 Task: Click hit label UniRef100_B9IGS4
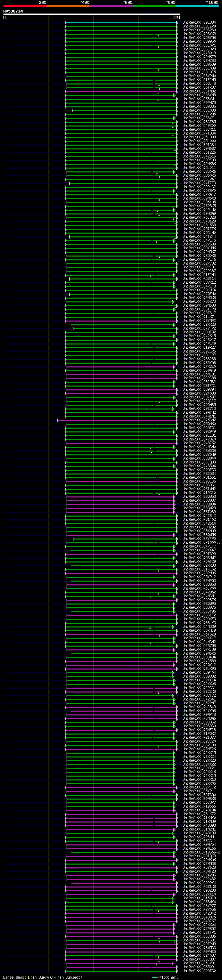pyautogui.click(x=199, y=145)
